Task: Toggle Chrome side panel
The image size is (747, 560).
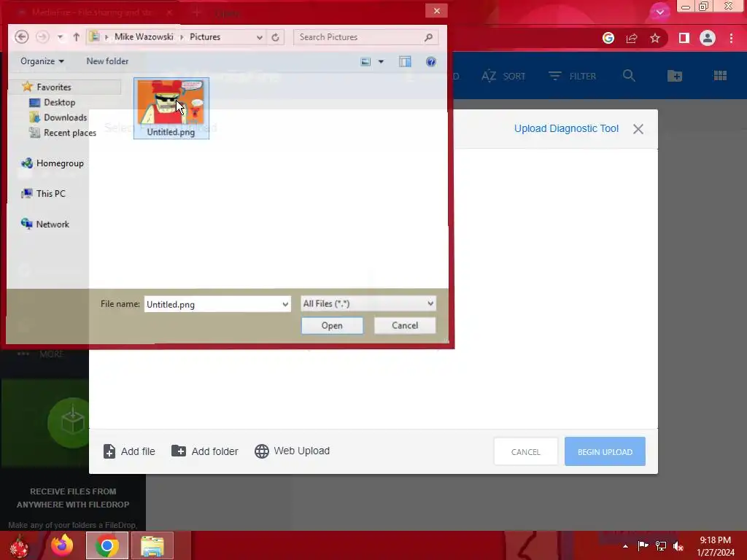Action: [684, 38]
